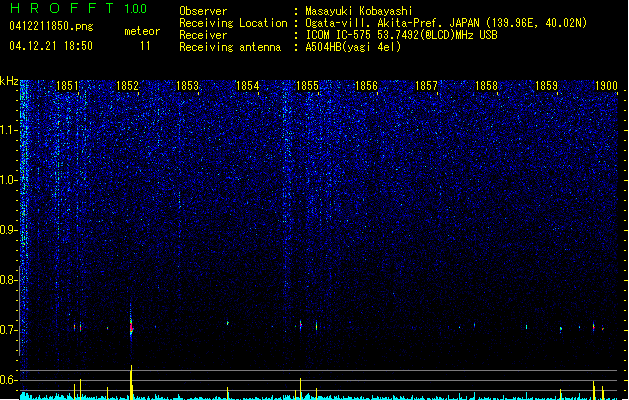629x400 pixels.
Task: Click the 'meteor' label
Action: point(142,31)
